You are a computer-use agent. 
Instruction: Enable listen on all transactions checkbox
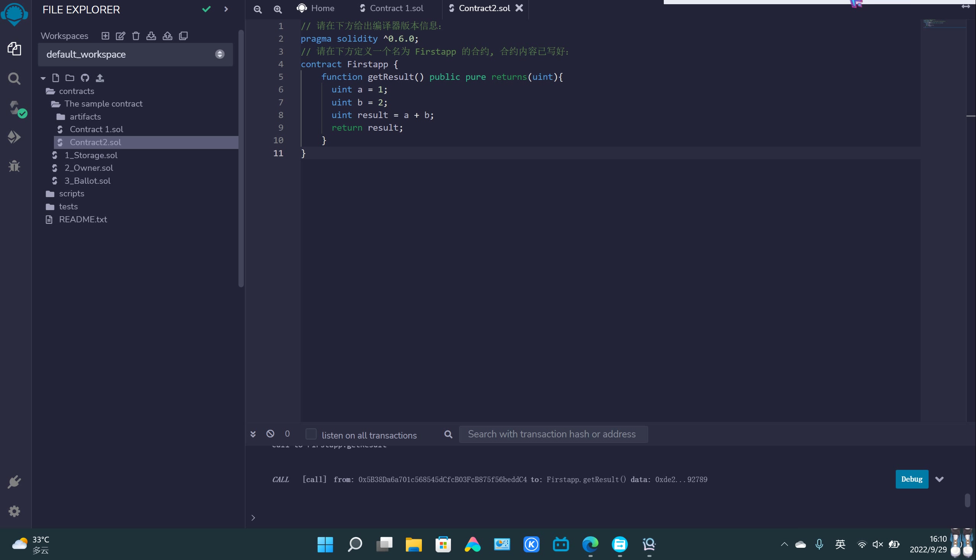(x=310, y=434)
